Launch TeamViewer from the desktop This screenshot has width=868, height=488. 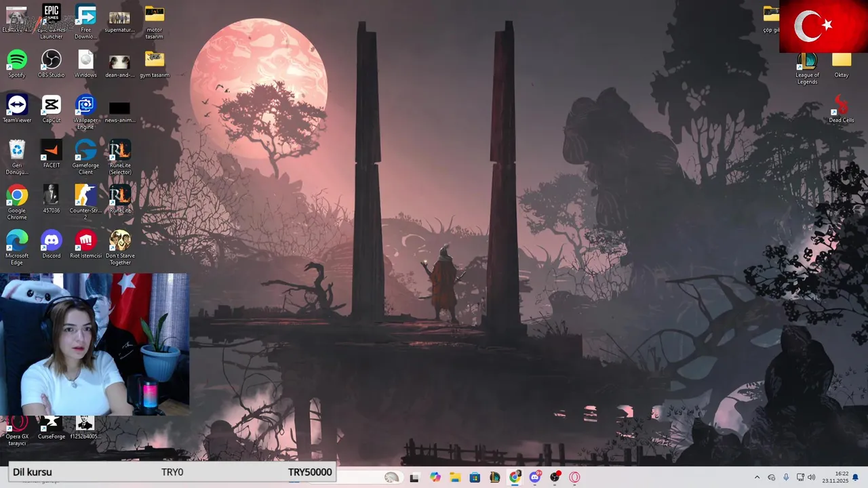point(17,109)
